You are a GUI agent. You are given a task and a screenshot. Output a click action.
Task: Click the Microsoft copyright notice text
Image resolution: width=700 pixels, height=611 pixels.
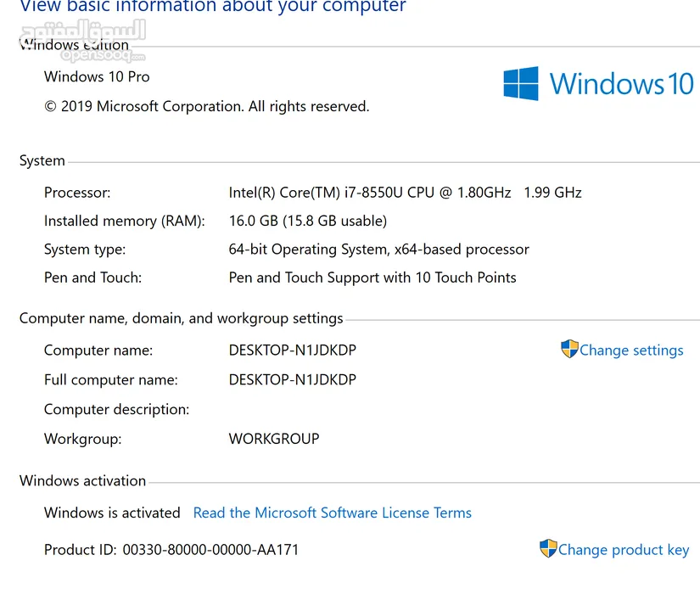pos(206,106)
